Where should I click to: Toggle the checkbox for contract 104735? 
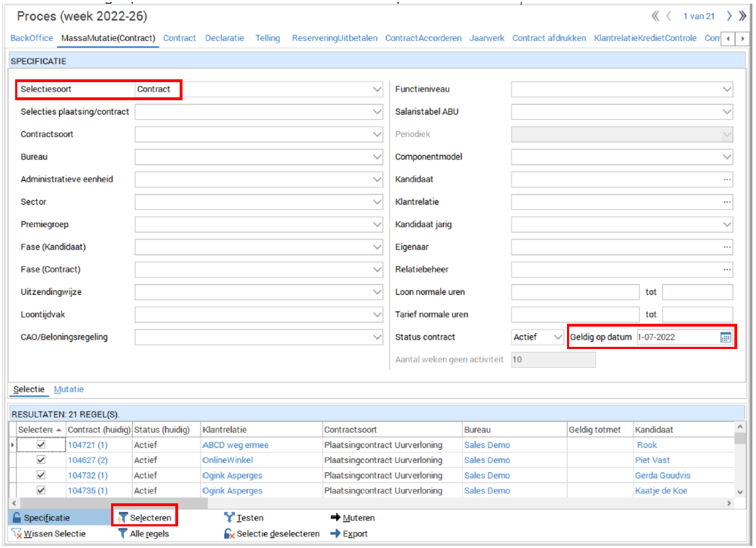(41, 490)
